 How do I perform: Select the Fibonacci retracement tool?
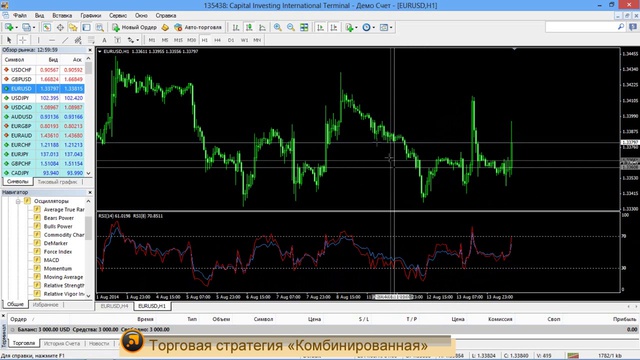(x=91, y=40)
